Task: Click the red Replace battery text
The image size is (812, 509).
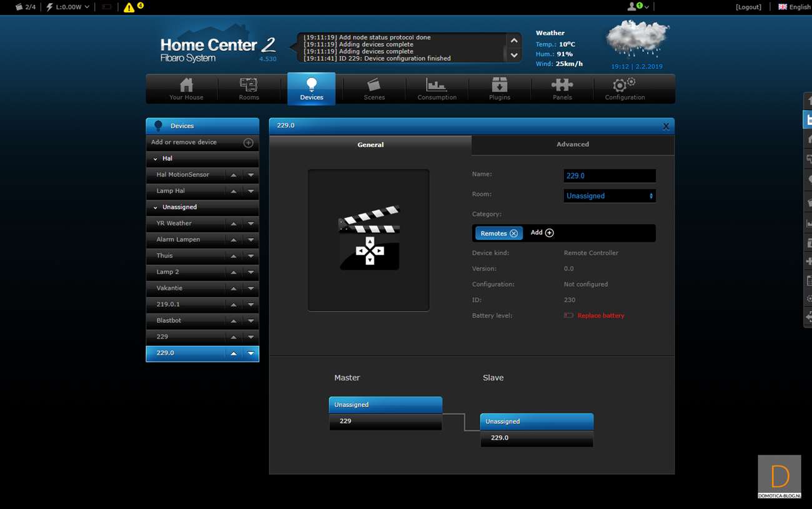Action: (601, 316)
